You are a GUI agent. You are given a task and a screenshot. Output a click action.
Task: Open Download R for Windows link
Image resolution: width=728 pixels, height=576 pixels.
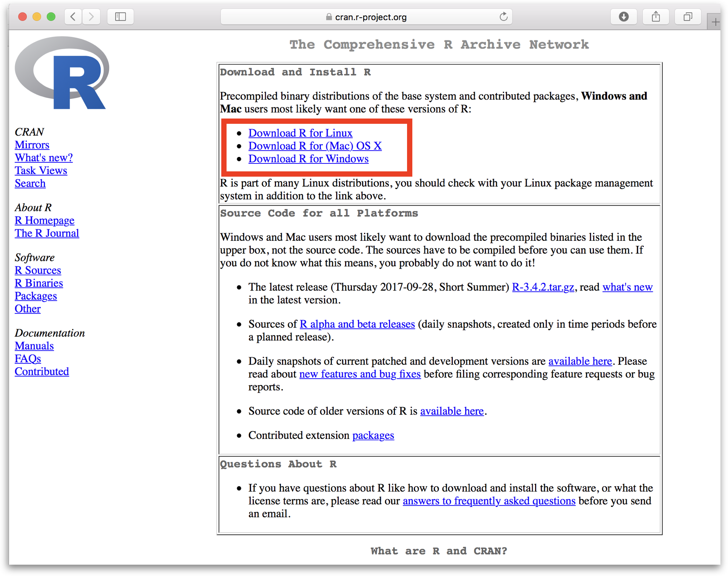[308, 159]
